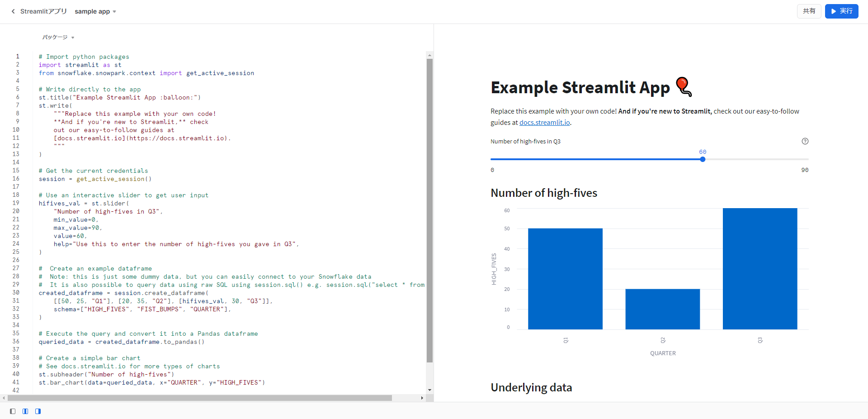
Task: Click the Q3 bar in the chart
Action: click(759, 269)
